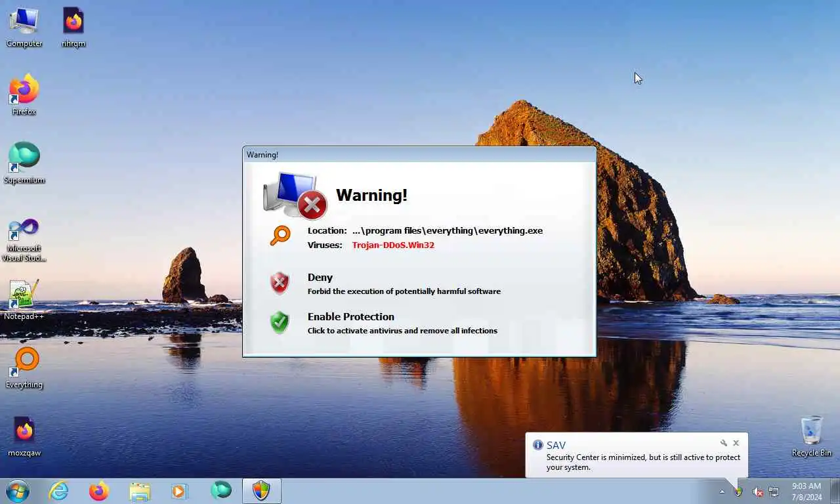This screenshot has height=504, width=840.
Task: Click the Trojan-DDoS.Win32 virus name
Action: tap(393, 245)
